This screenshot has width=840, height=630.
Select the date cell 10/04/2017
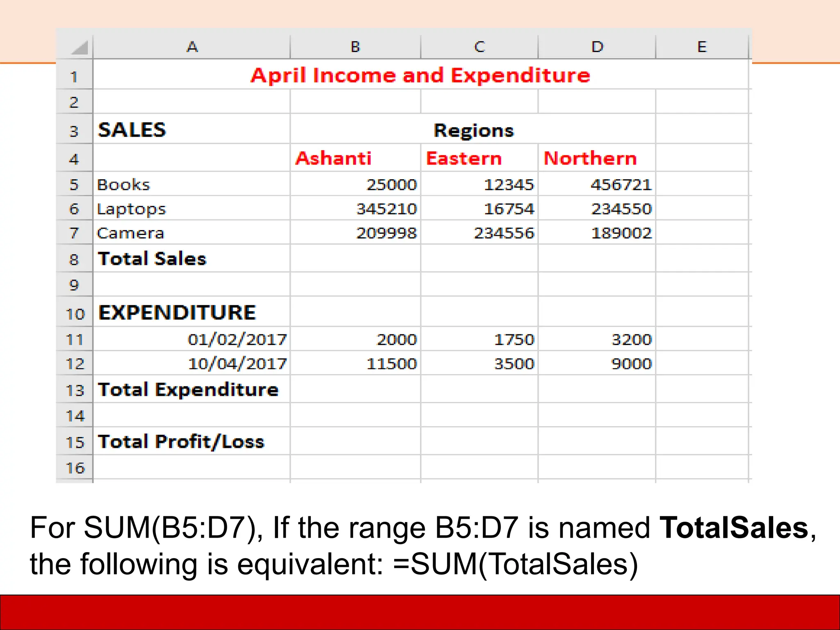tap(192, 363)
